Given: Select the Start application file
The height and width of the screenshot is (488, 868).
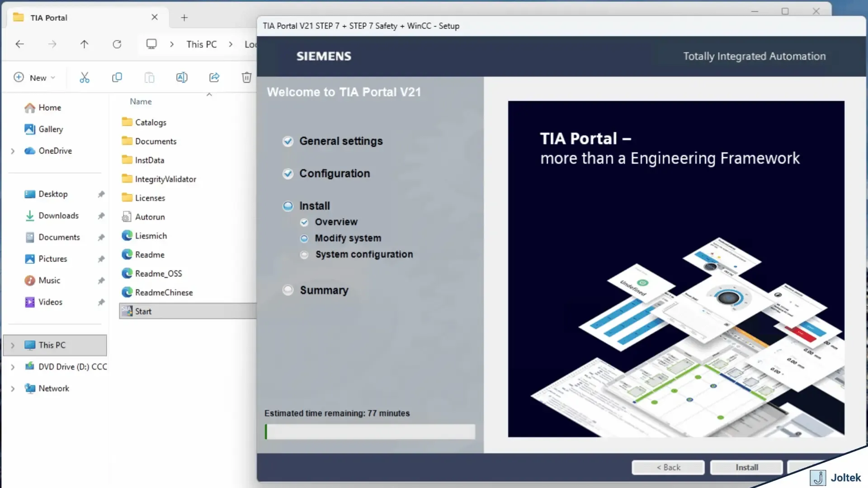Looking at the screenshot, I should tap(188, 311).
